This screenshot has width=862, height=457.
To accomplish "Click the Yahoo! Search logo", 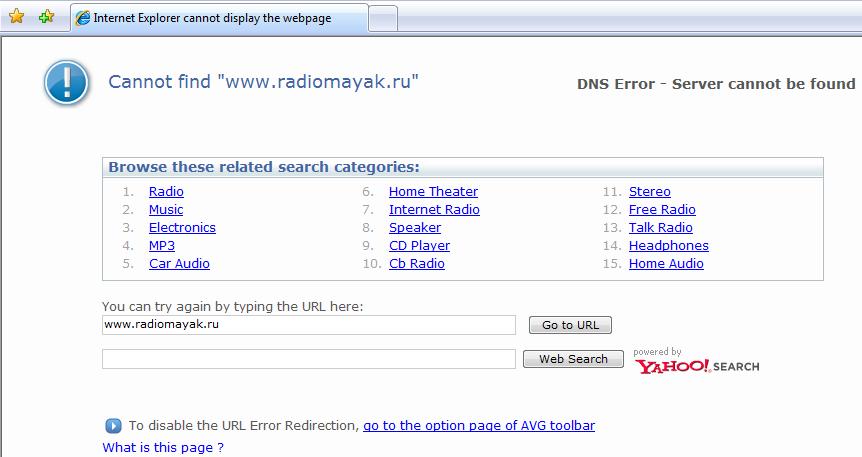I will pyautogui.click(x=696, y=366).
